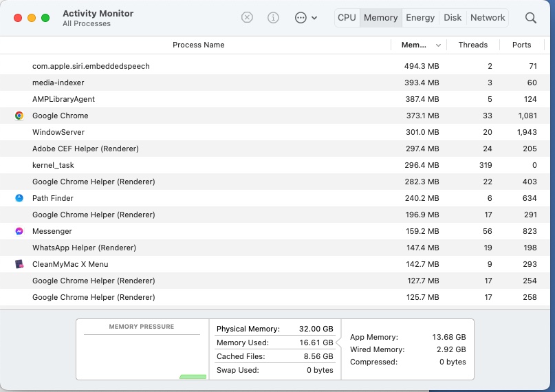This screenshot has height=392, width=555.
Task: Click the App Memory 13.68 GB value
Action: 449,337
